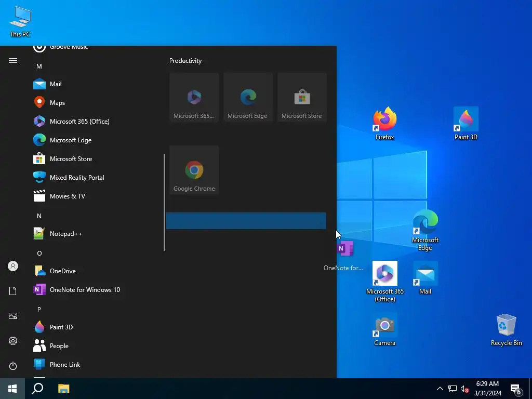
Task: Launch Paint 3D from the app list
Action: pos(95,327)
